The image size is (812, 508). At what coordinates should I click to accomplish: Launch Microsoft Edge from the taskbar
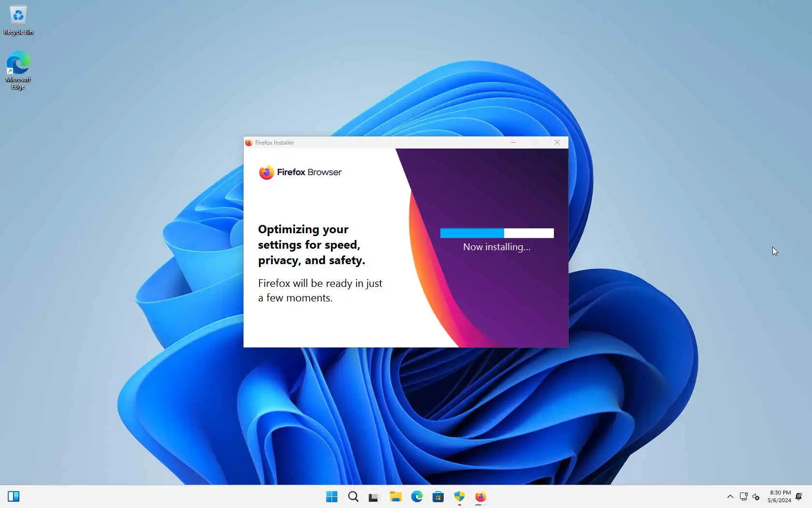point(417,496)
